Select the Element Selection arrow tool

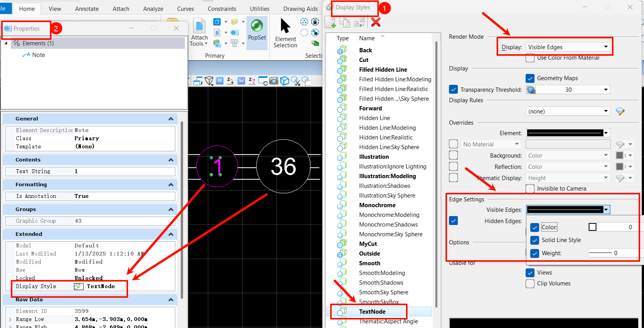pos(285,26)
